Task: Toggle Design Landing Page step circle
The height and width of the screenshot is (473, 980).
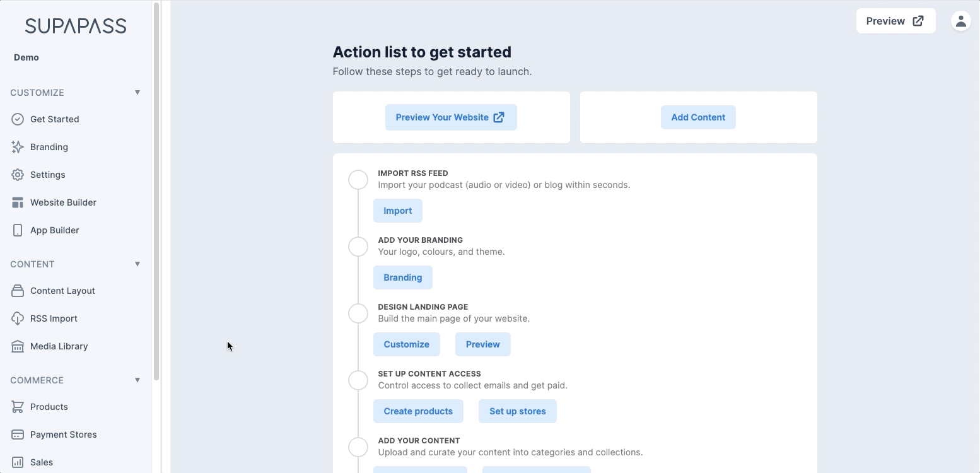Action: 358,313
